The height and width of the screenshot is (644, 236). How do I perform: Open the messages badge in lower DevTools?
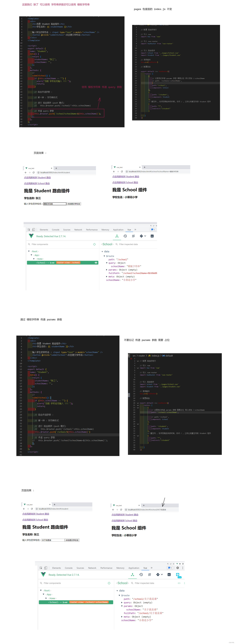(170, 568)
